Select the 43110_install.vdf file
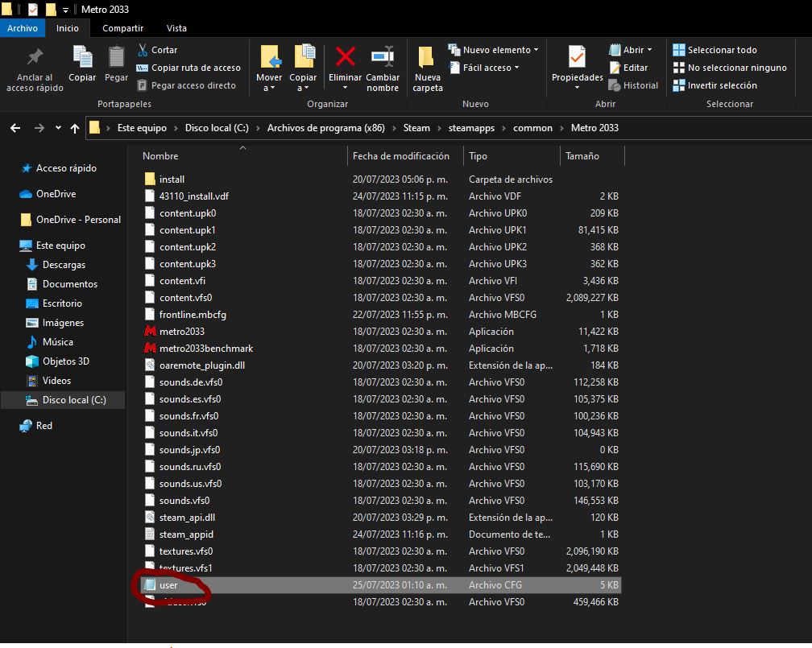Viewport: 812px width, 648px height. coord(382,196)
